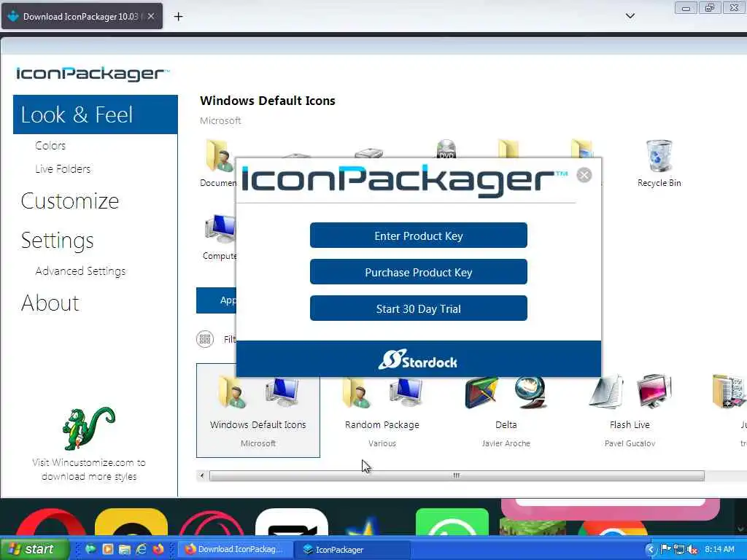Launch Internet Explorer from quick launch
The height and width of the screenshot is (560, 747).
[x=141, y=549]
